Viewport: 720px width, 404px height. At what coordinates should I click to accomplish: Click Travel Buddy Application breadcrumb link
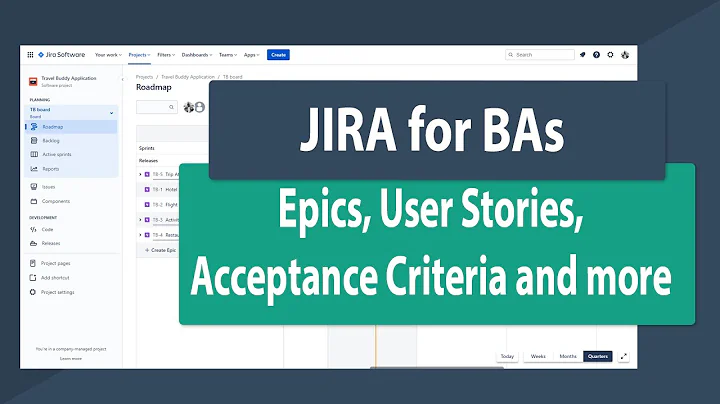point(188,77)
